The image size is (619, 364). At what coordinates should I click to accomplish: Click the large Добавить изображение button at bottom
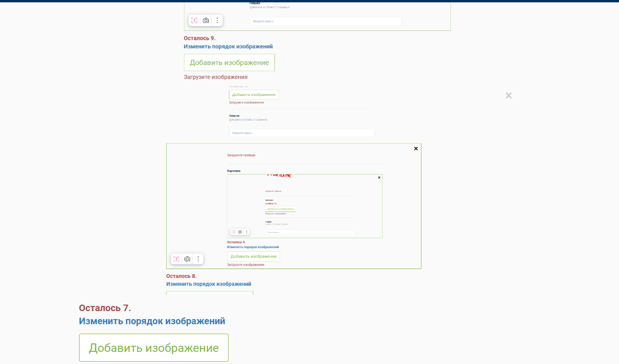(154, 347)
